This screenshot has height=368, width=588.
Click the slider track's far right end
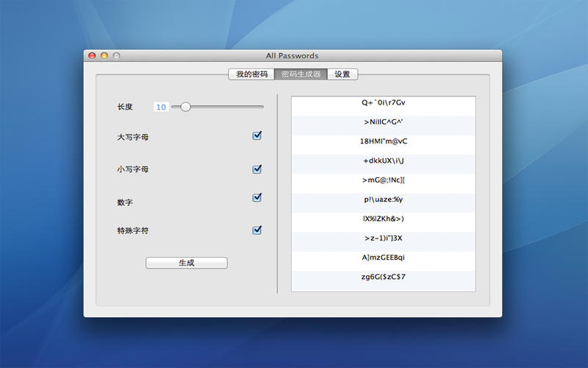point(262,107)
